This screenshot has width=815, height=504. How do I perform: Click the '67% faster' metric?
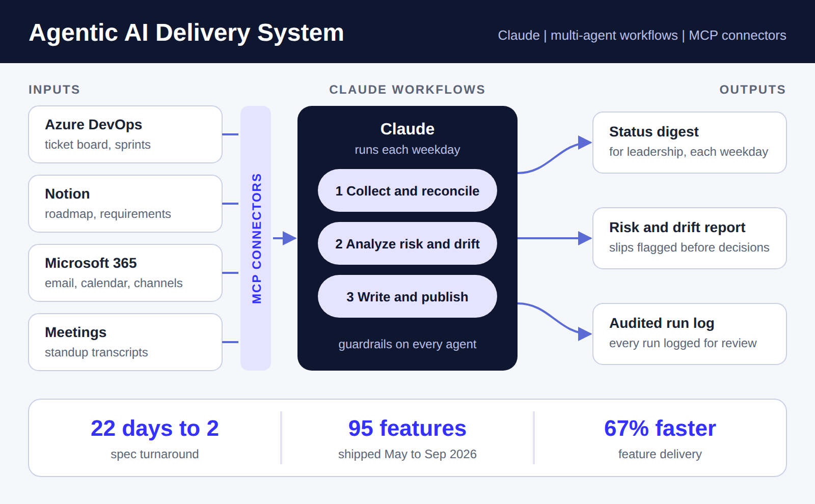(x=660, y=428)
